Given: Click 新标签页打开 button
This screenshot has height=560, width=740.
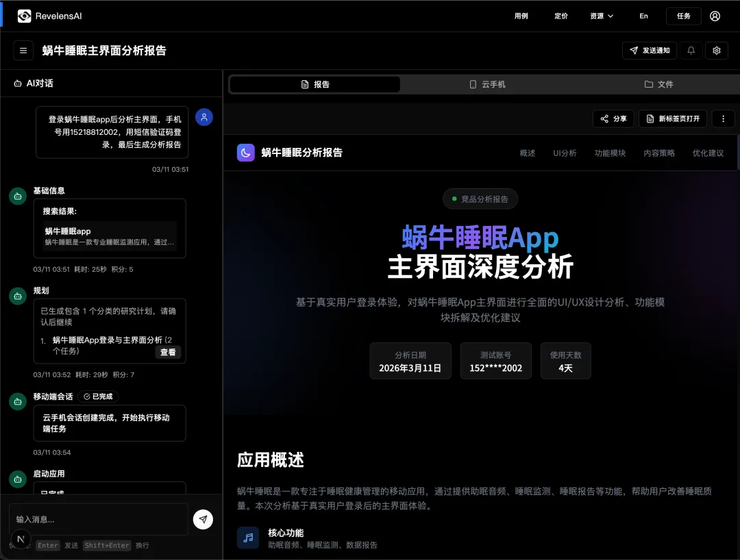Looking at the screenshot, I should pos(673,119).
